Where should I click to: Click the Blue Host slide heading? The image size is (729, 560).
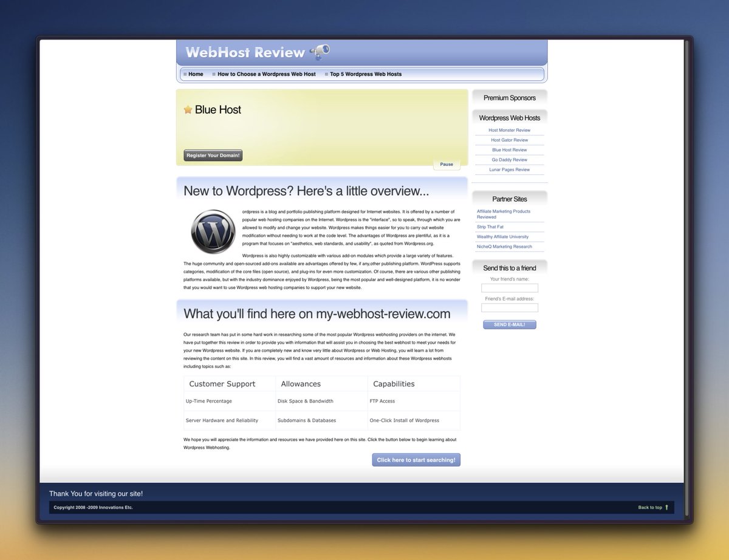[x=218, y=110]
